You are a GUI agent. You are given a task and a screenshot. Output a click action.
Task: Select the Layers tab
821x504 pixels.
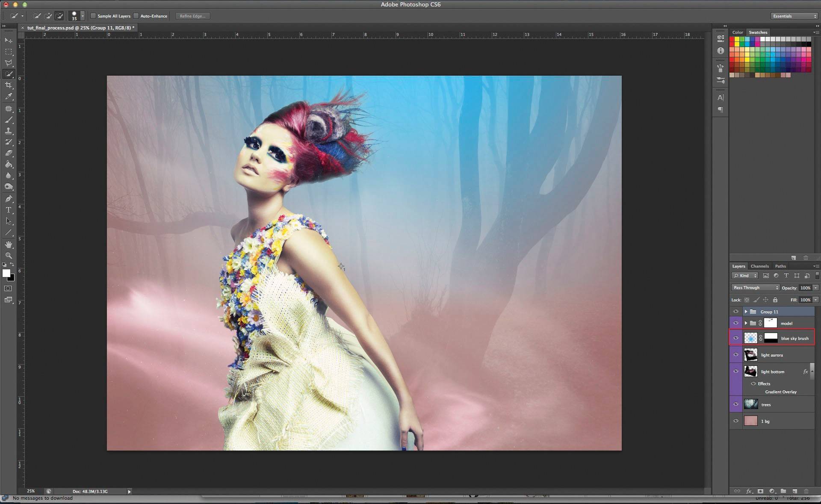coord(738,266)
